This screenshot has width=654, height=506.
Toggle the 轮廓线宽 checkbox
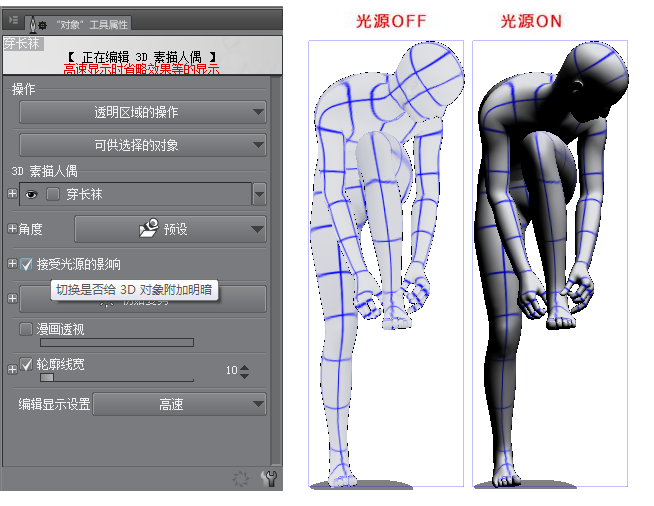pyautogui.click(x=26, y=365)
